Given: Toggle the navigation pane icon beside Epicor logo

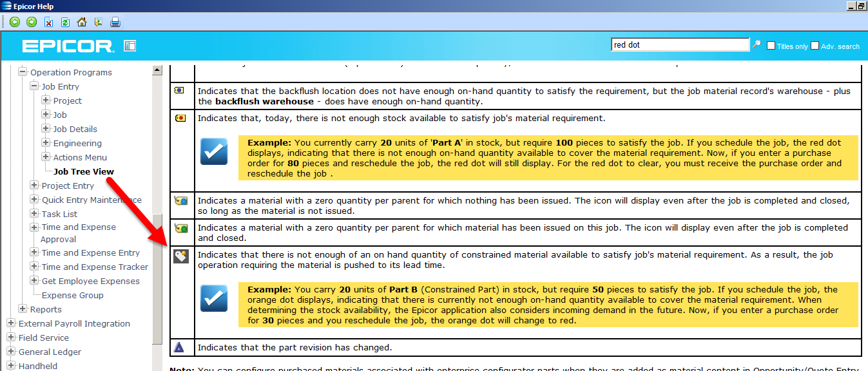Looking at the screenshot, I should (130, 46).
